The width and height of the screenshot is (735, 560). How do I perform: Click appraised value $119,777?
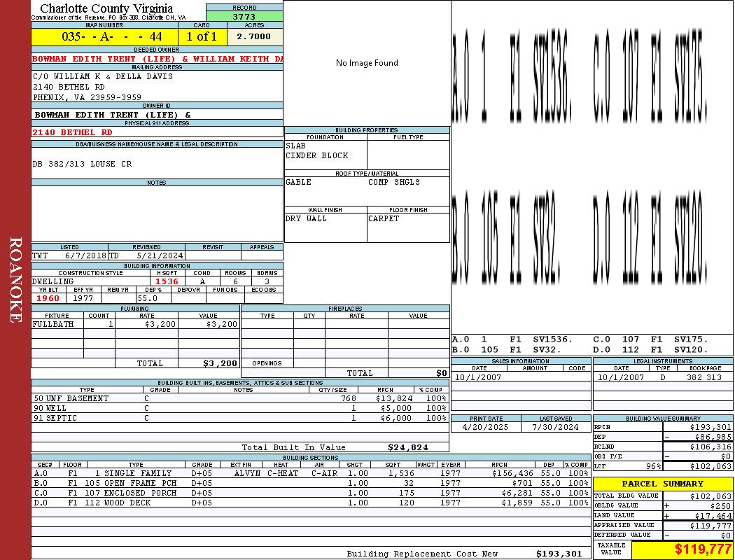710,526
